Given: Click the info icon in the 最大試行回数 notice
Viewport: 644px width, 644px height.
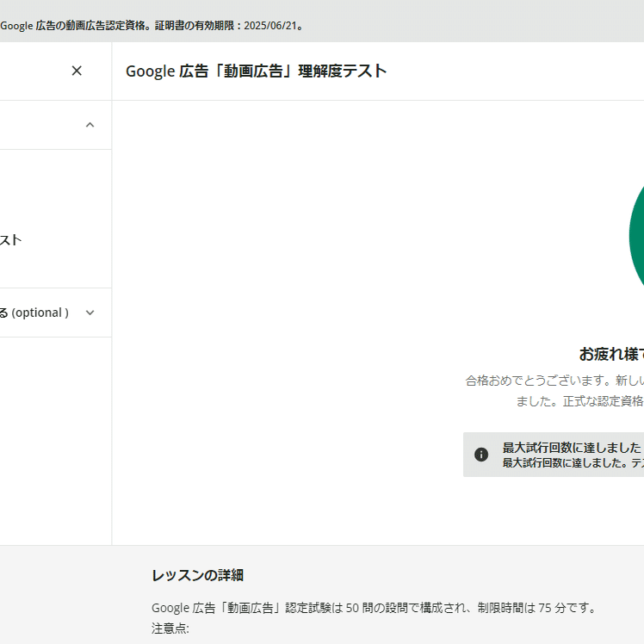Looking at the screenshot, I should pos(481,455).
